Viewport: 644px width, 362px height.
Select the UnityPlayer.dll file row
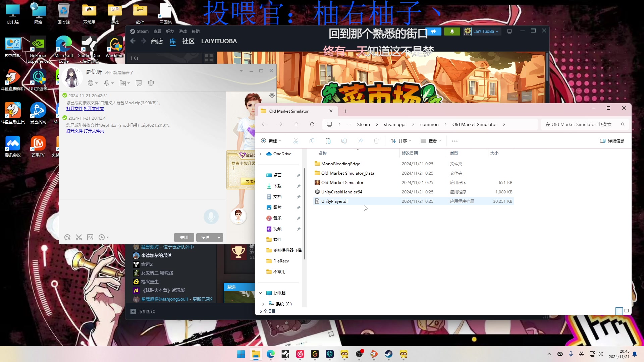pos(413,201)
